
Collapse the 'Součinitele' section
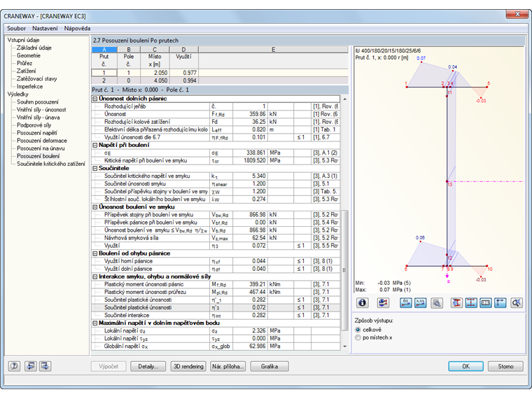[x=95, y=168]
